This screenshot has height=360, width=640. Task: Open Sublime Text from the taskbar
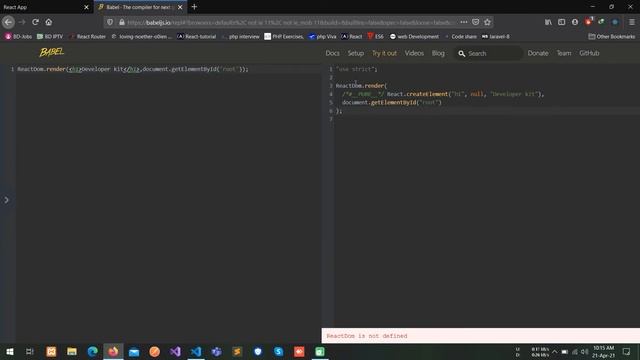[x=237, y=351]
